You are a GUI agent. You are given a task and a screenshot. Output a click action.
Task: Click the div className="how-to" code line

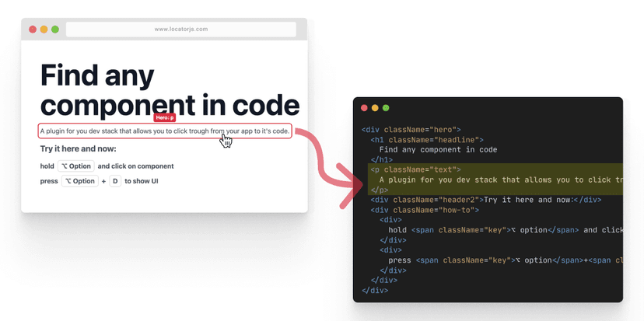[425, 210]
